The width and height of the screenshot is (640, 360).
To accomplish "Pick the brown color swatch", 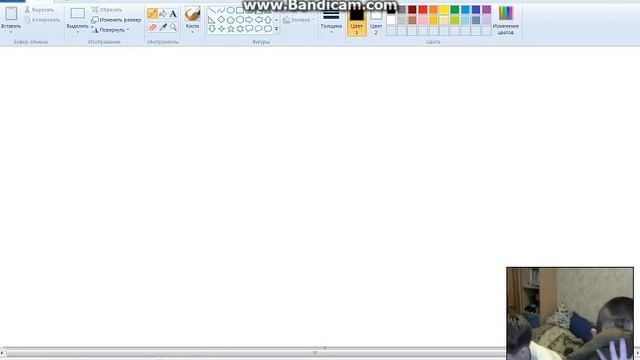I will pyautogui.click(x=412, y=20).
